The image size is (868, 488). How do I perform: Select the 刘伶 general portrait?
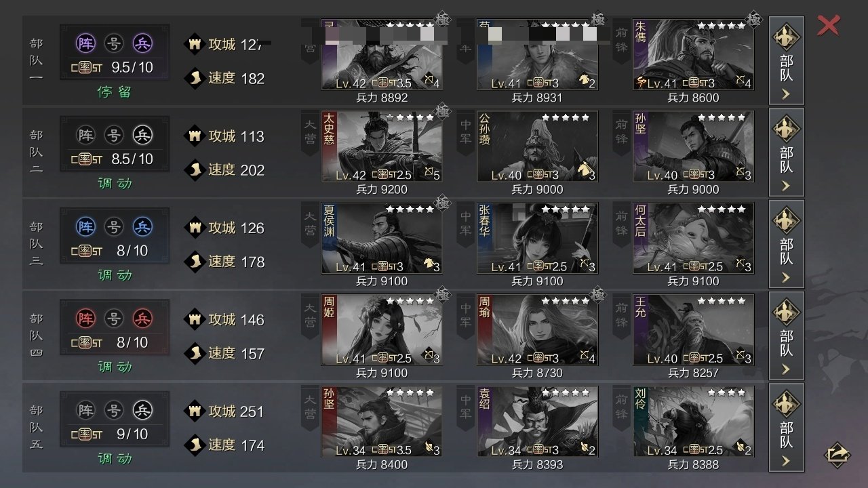tap(693, 422)
